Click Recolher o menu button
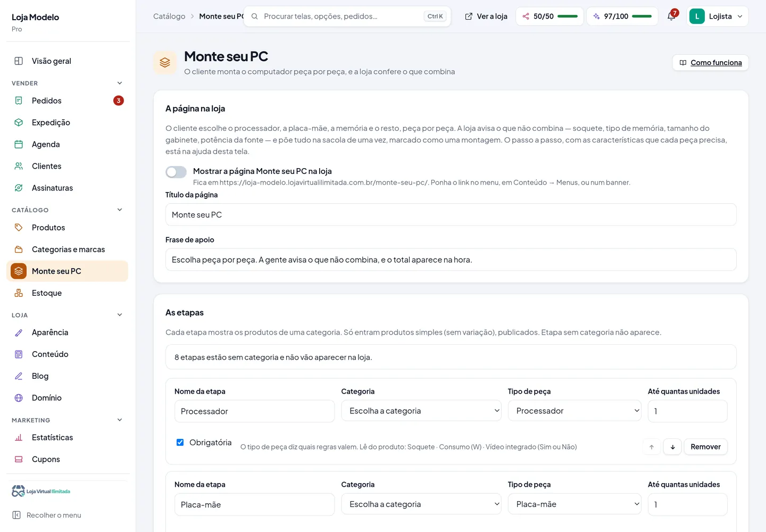766x532 pixels. pyautogui.click(x=47, y=515)
